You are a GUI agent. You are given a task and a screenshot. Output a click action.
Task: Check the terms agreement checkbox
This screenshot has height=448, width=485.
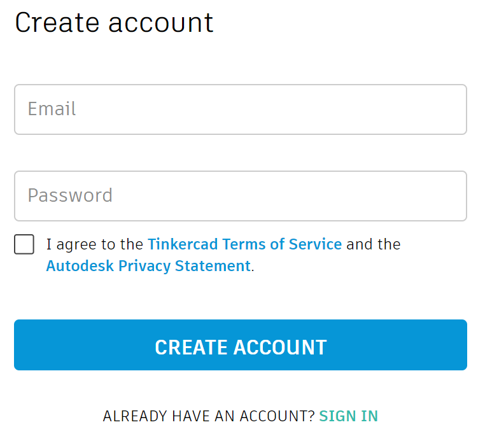tap(24, 244)
